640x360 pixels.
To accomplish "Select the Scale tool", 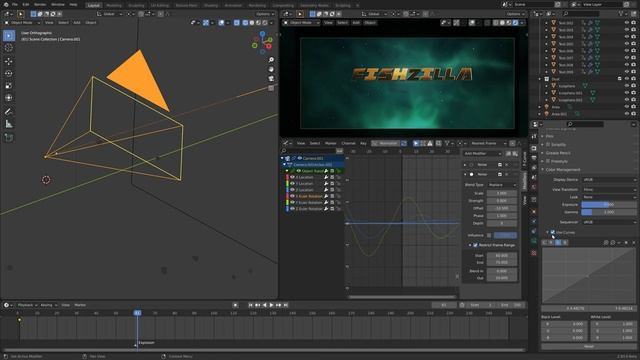I will coord(9,86).
